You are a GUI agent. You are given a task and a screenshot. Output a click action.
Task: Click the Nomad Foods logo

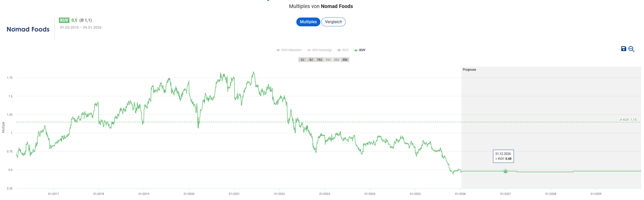pos(28,29)
